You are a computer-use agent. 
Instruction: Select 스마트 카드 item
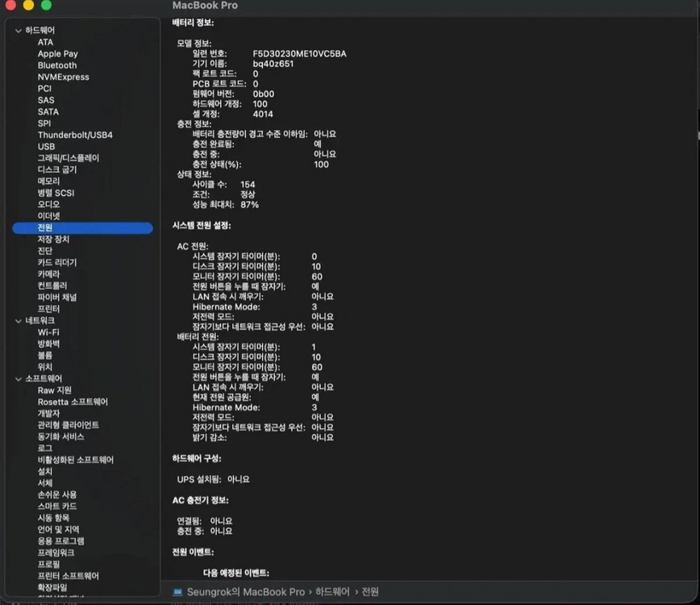57,507
